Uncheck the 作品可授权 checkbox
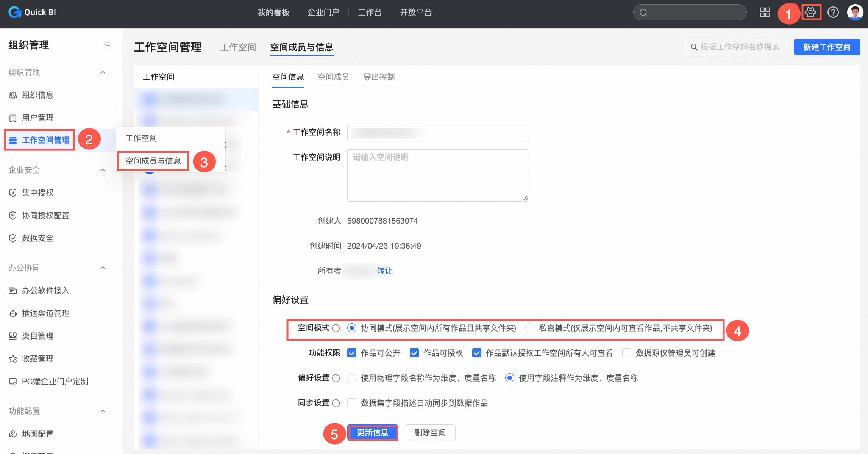Image resolution: width=868 pixels, height=454 pixels. point(414,353)
